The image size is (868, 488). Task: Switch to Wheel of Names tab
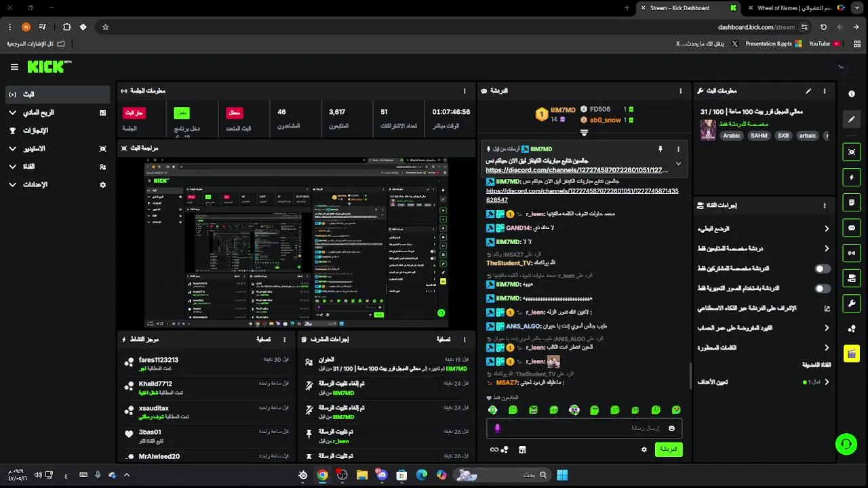click(796, 8)
